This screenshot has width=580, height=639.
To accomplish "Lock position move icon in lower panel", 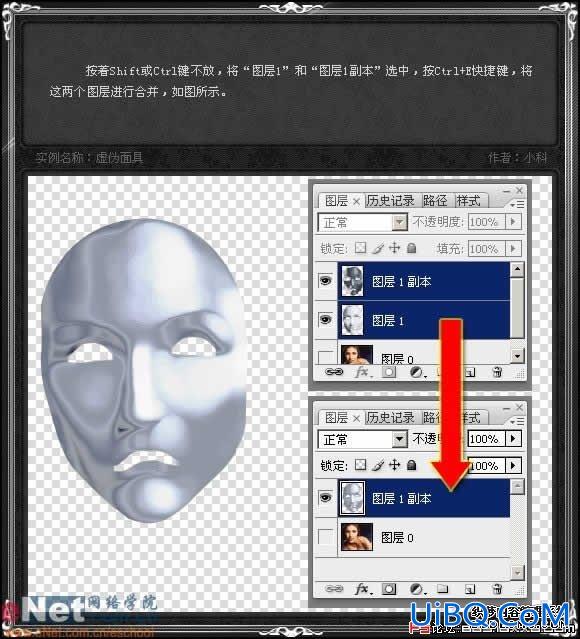I will click(x=395, y=465).
